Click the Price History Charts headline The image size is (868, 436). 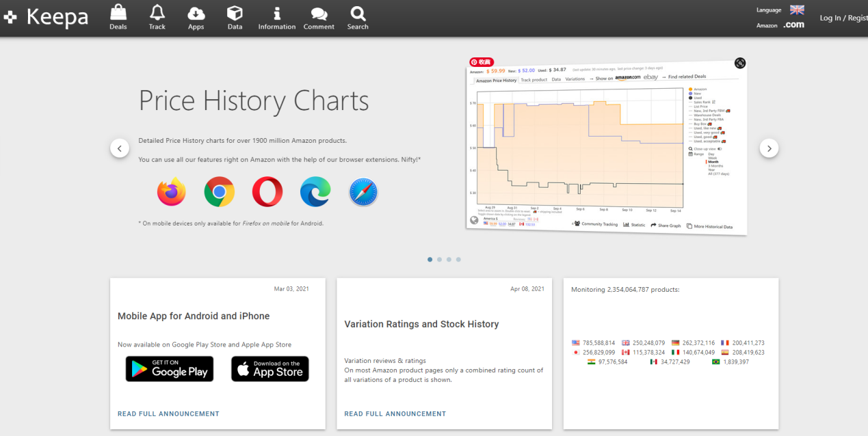click(x=254, y=101)
